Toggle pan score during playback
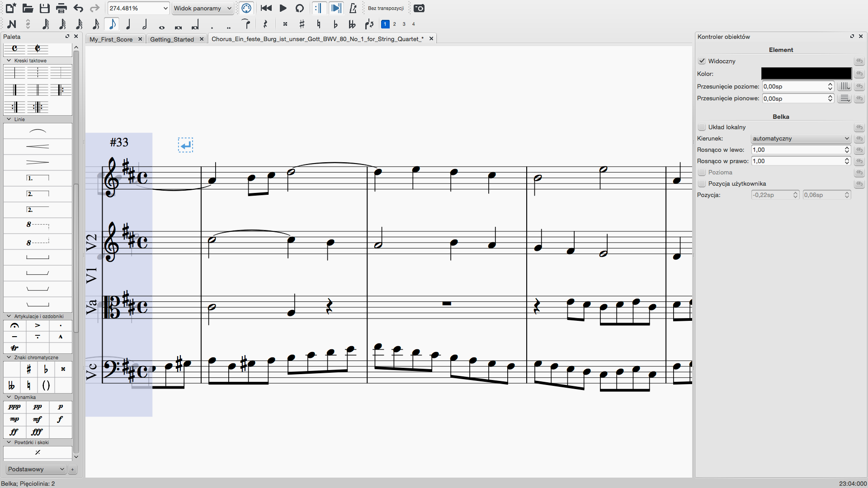This screenshot has width=868, height=488. pyautogui.click(x=336, y=8)
